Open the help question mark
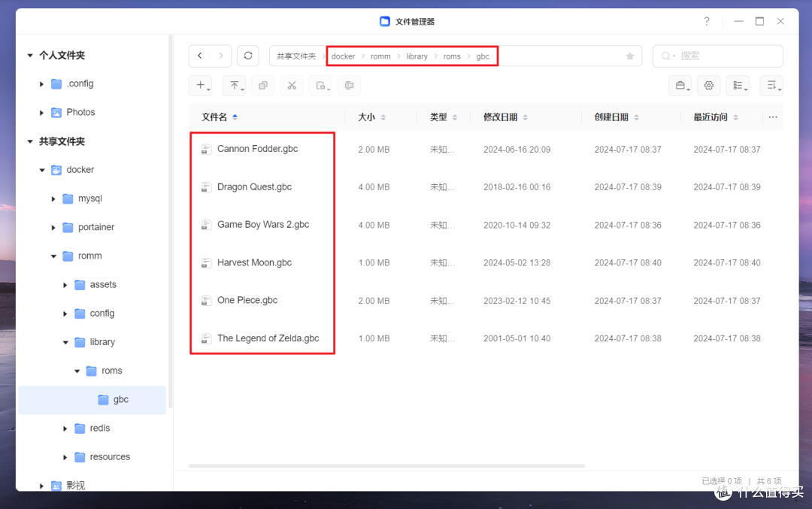 tap(707, 21)
